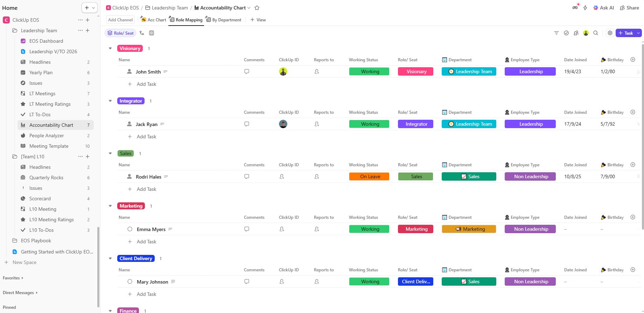The height and width of the screenshot is (313, 644).
Task: Click Add Task under Rodri Hales
Action: [x=146, y=189]
